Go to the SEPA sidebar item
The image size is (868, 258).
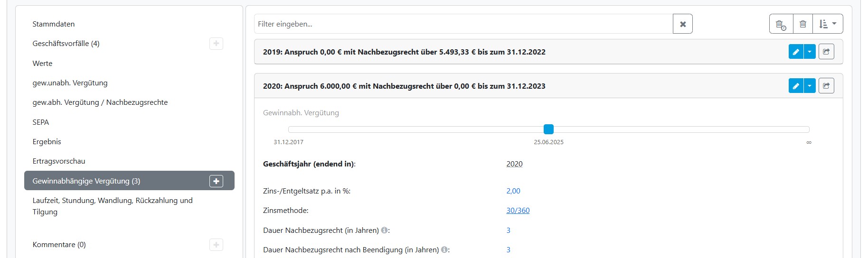(x=41, y=122)
